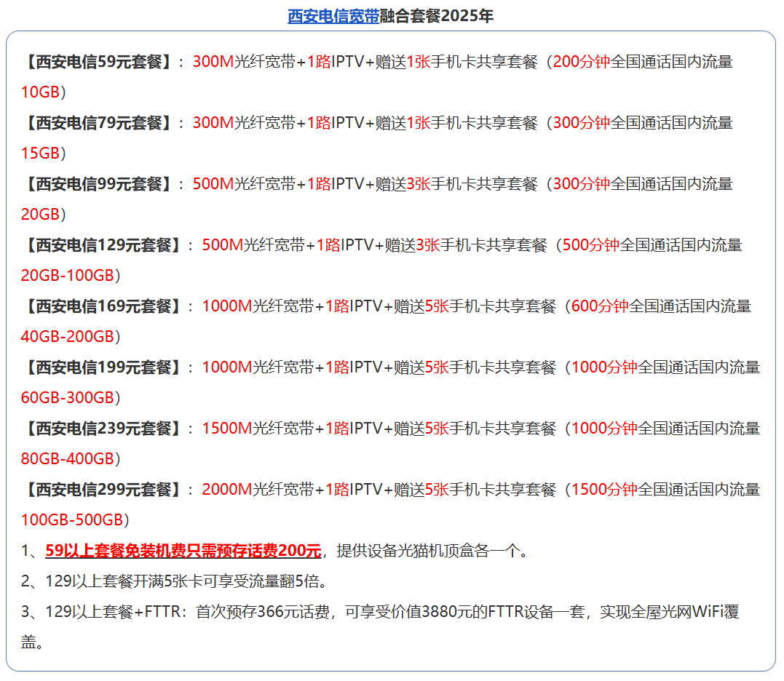Click the red 2000M bandwidth text
Image resolution: width=784 pixels, height=681 pixels.
[x=226, y=490]
